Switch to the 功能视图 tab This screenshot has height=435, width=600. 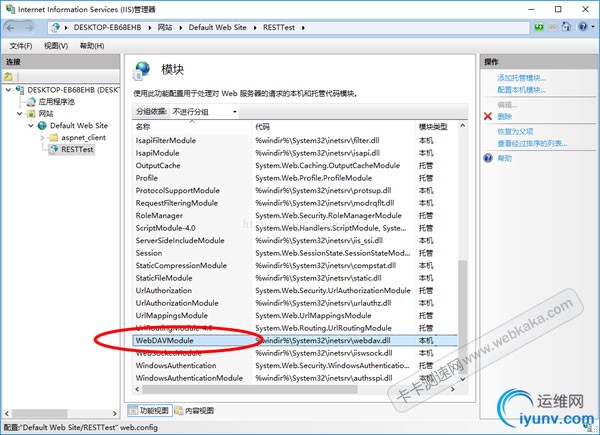pyautogui.click(x=150, y=411)
